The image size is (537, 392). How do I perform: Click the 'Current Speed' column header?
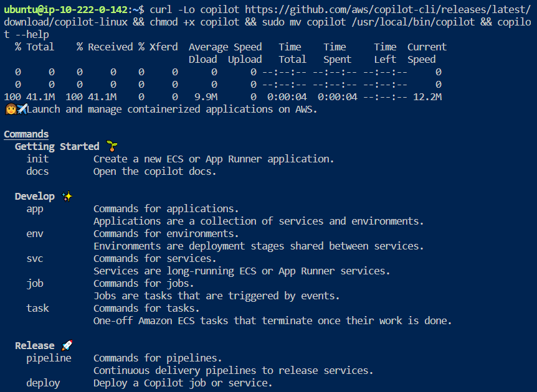click(427, 53)
